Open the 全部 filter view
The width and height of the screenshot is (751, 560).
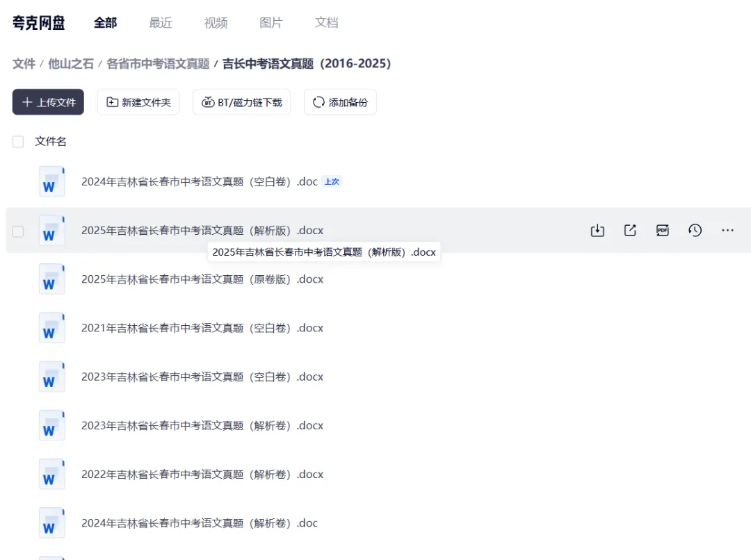[x=104, y=22]
